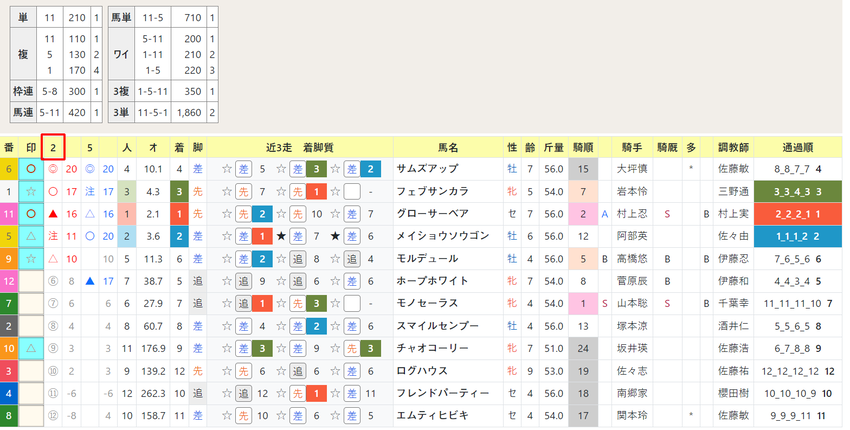Image resolution: width=850 pixels, height=430 pixels.
Task: Click the red passing order cell 2_2_2_1 1
Action: 797,214
